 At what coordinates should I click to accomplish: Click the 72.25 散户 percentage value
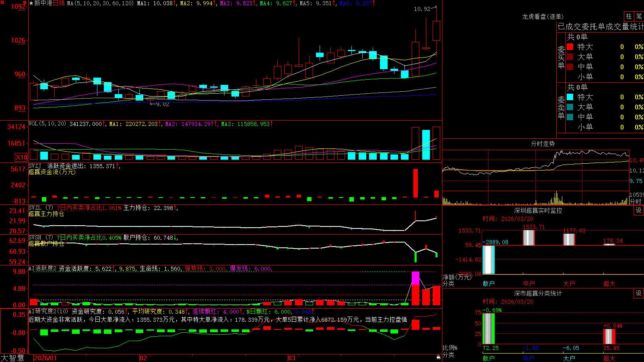[x=491, y=348]
